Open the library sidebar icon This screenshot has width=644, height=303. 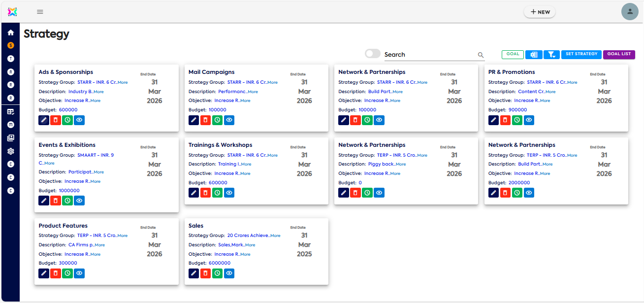[x=11, y=138]
